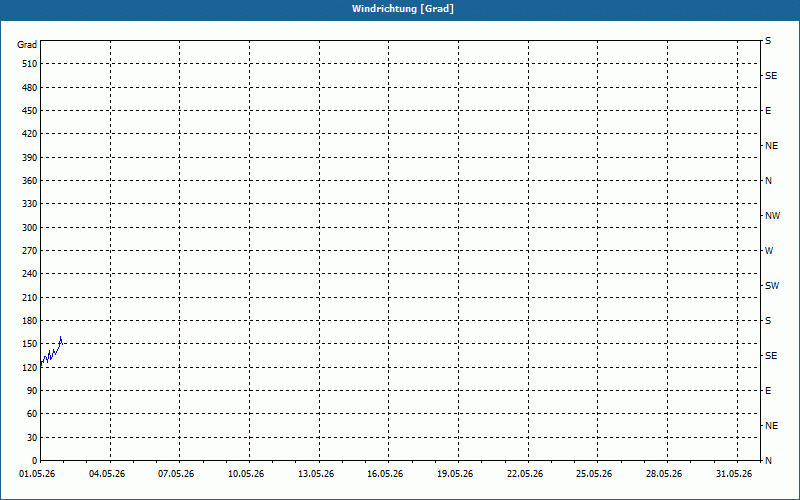
Task: Click the 04.05.26 date label
Action: (107, 474)
